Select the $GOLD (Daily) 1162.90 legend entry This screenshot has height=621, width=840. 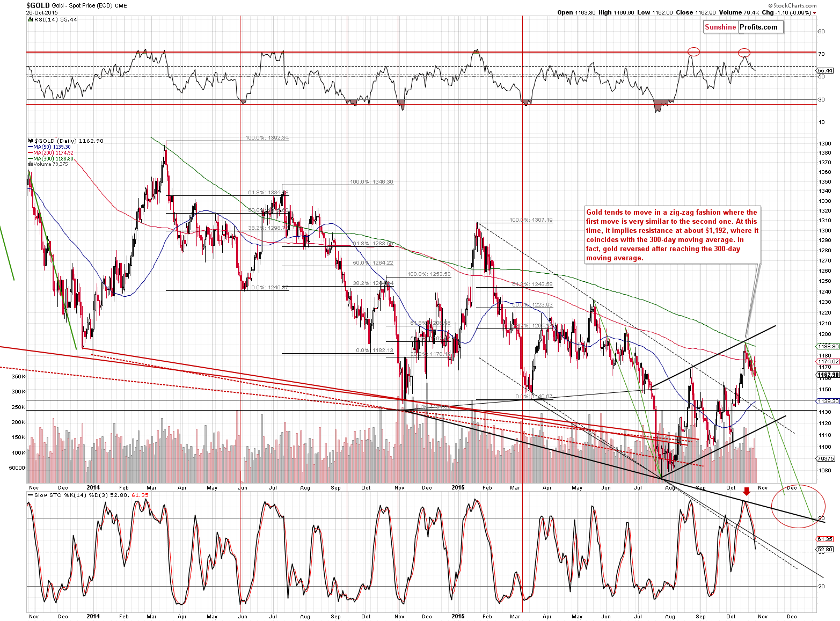click(65, 141)
